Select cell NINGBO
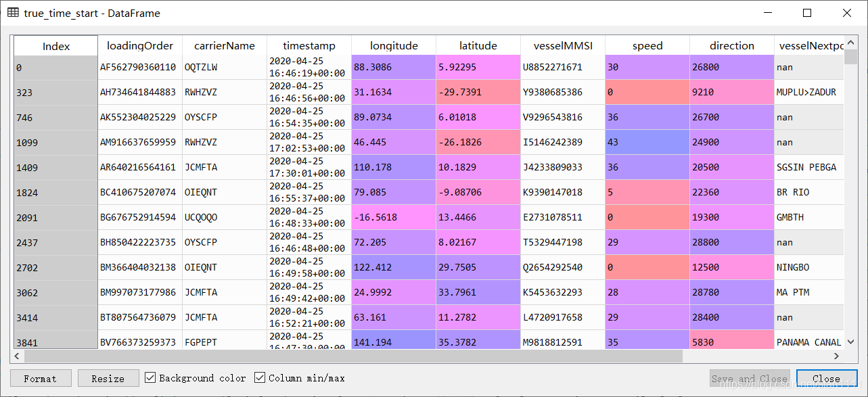This screenshot has width=868, height=397. coord(809,267)
